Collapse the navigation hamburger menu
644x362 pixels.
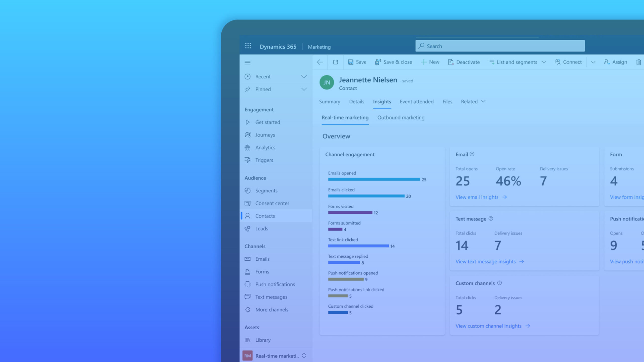click(248, 63)
